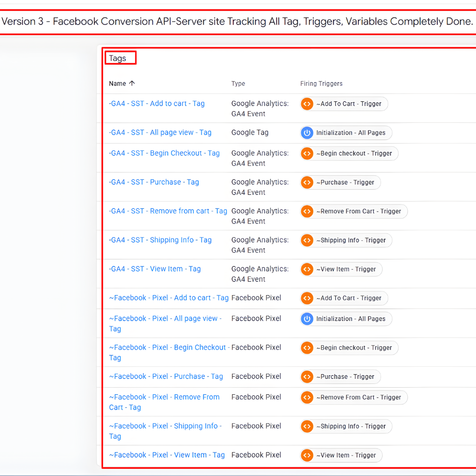Screen dimensions: 476x476
Task: Click the event icon on ~Begin checkout Trigger chip
Action: [307, 153]
